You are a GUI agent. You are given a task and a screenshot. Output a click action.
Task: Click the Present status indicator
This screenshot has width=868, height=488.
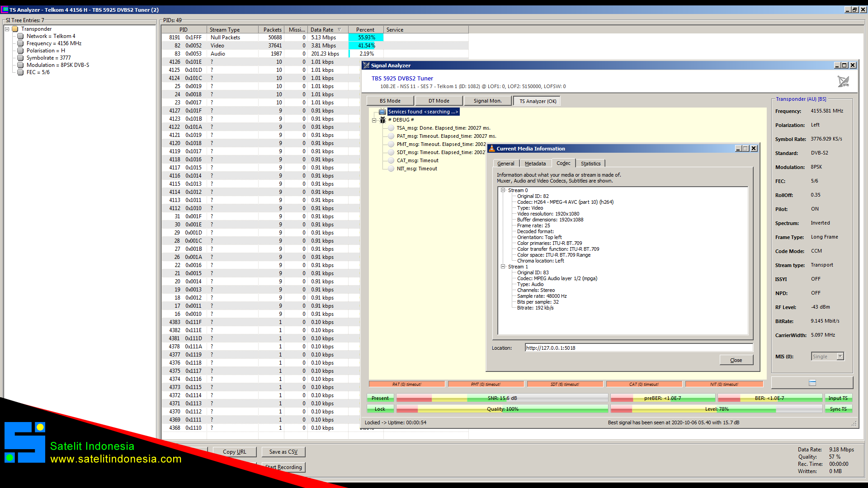pyautogui.click(x=380, y=398)
